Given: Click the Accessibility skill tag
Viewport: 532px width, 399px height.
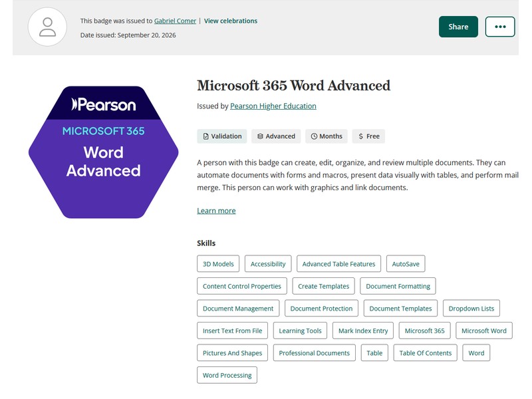Looking at the screenshot, I should (268, 263).
